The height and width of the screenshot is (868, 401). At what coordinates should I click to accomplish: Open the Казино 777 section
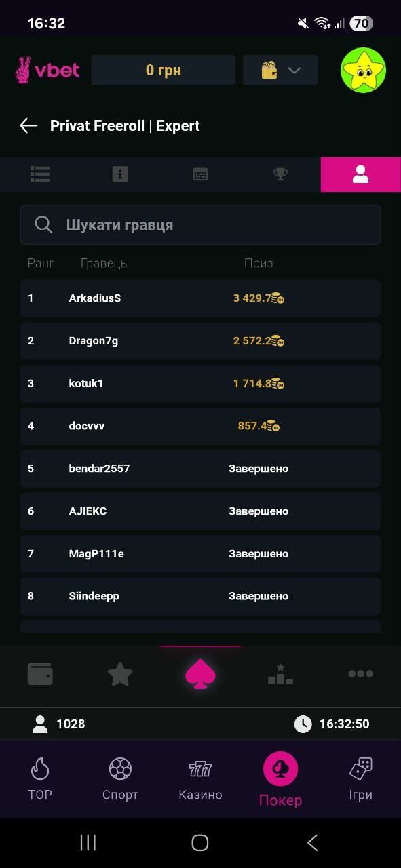200,779
